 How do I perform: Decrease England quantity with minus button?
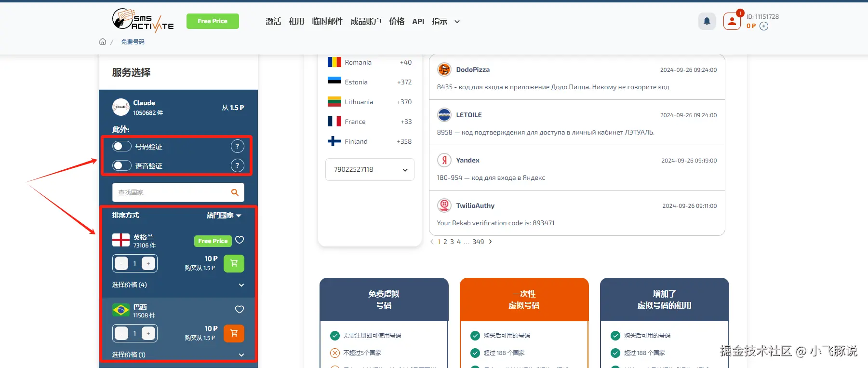(x=121, y=263)
